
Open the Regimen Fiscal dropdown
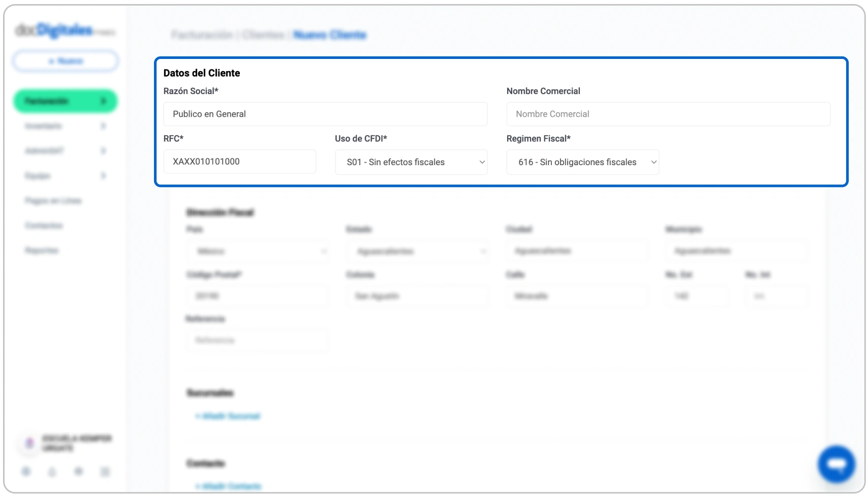pyautogui.click(x=582, y=162)
